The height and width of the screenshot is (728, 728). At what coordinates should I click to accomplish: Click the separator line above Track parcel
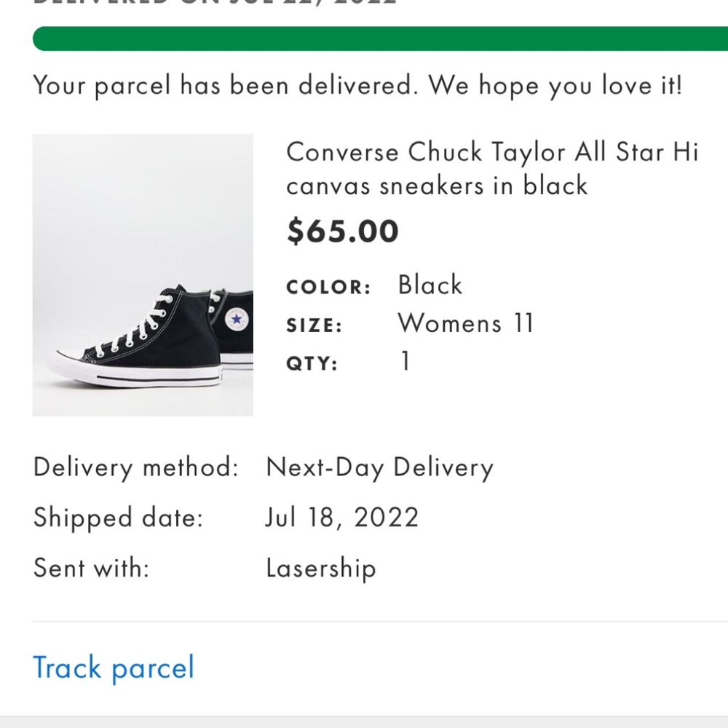tap(364, 619)
